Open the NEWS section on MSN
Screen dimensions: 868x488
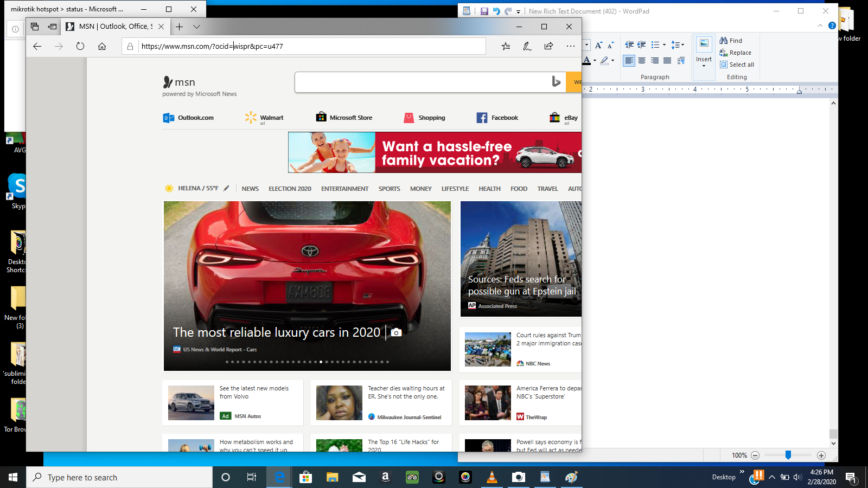(x=250, y=189)
